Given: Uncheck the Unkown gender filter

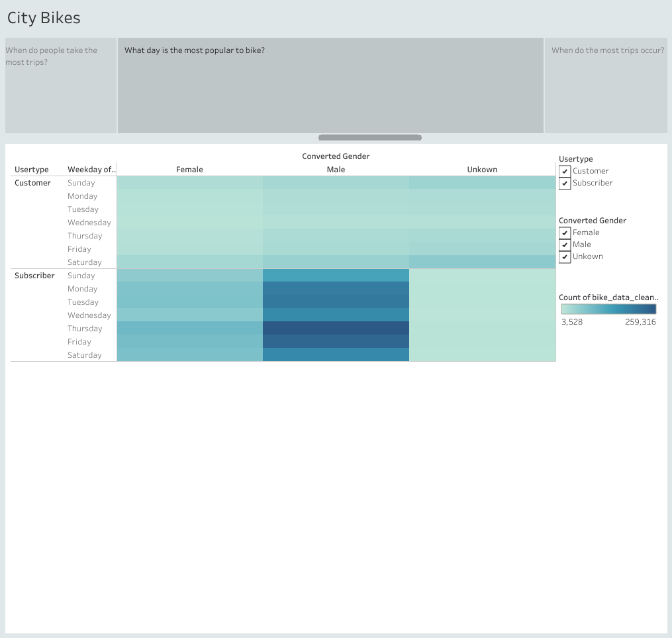Looking at the screenshot, I should coord(565,257).
